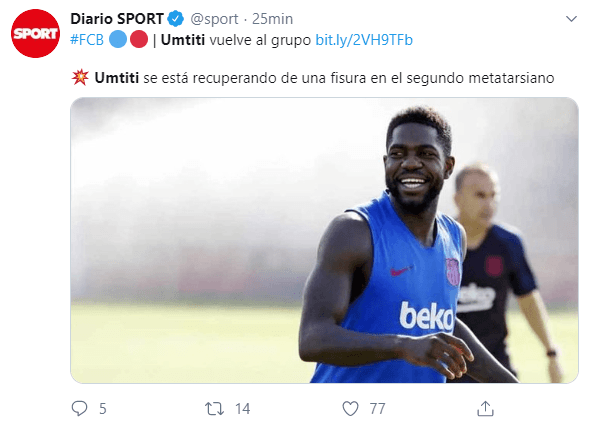592x428 pixels.
Task: Click the reply count 5
Action: (x=103, y=409)
